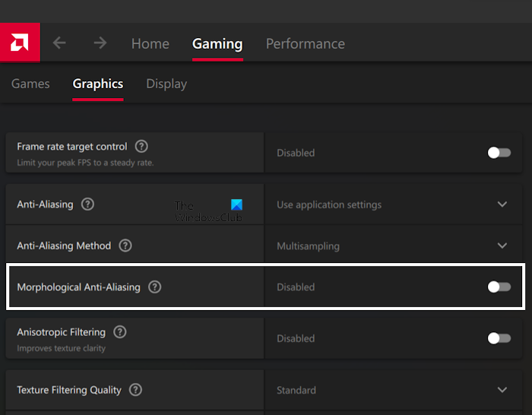
Task: Click help icon beside Anti-Aliasing Method
Action: pos(125,246)
